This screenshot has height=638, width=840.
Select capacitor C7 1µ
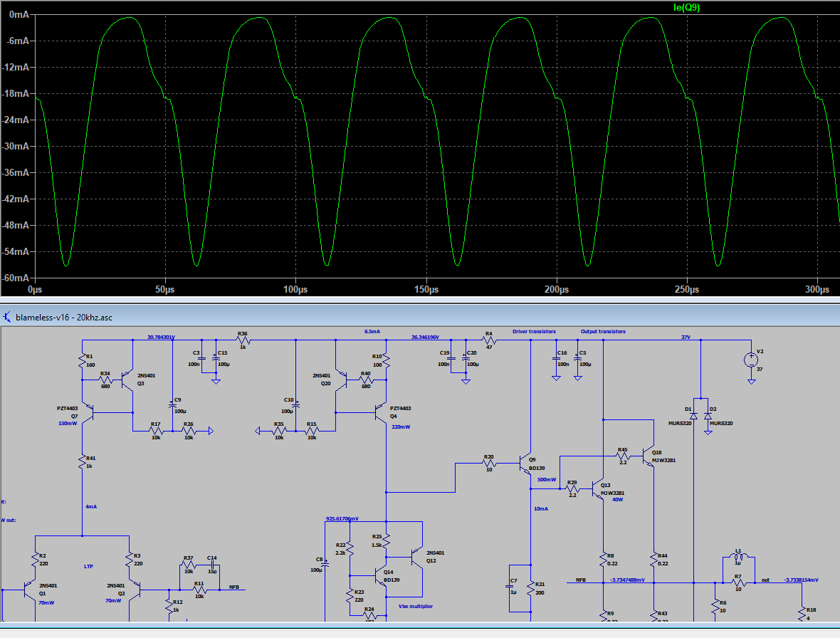(x=509, y=587)
